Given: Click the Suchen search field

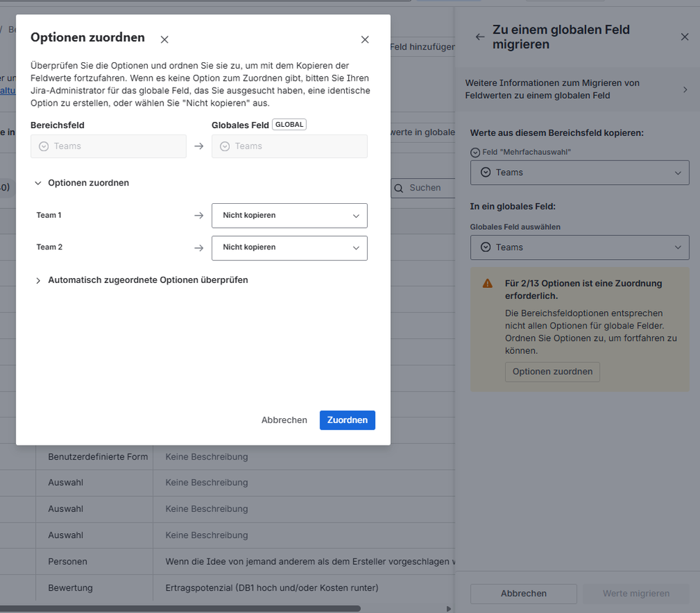Looking at the screenshot, I should click(424, 188).
